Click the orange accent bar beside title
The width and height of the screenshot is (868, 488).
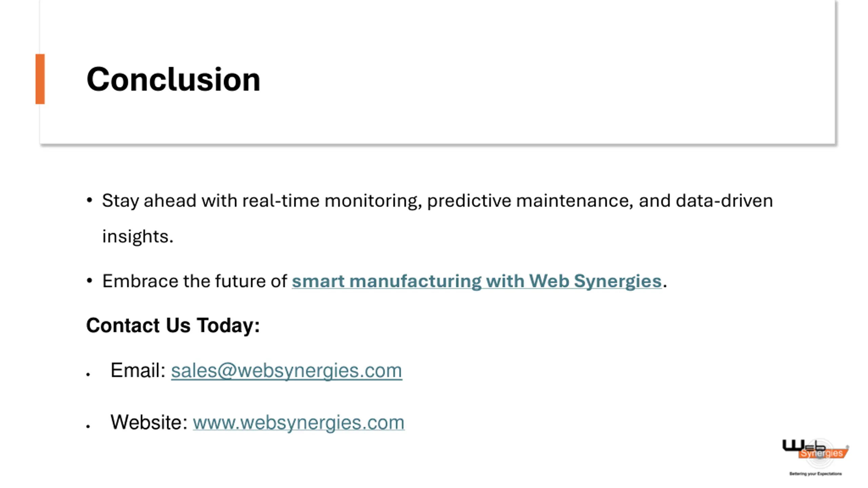point(40,79)
